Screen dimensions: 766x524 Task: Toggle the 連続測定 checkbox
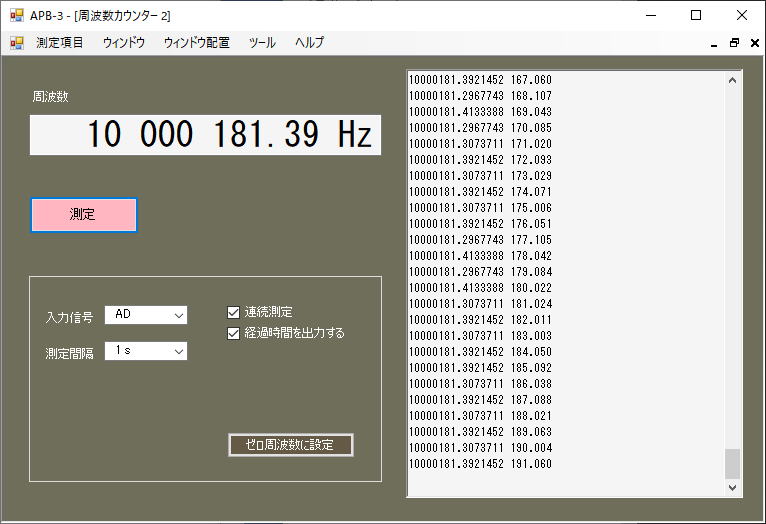pyautogui.click(x=234, y=312)
